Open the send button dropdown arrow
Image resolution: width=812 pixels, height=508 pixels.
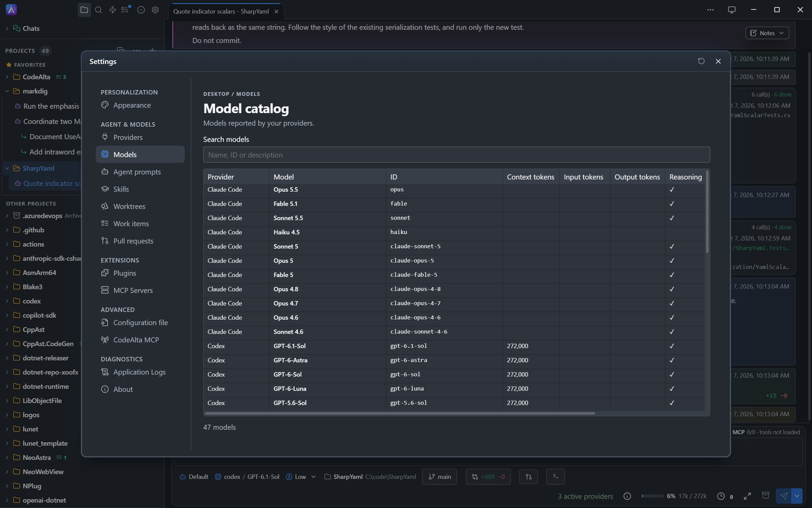[797, 496]
